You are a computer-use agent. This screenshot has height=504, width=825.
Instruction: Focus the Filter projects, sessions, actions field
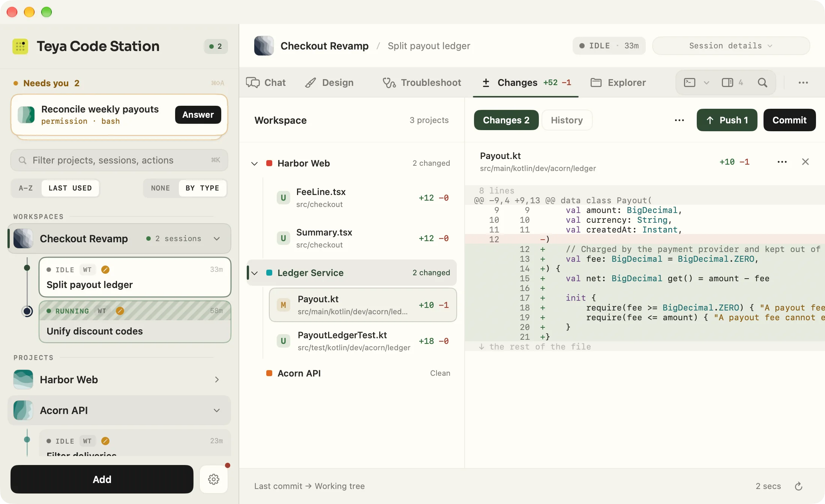click(119, 160)
